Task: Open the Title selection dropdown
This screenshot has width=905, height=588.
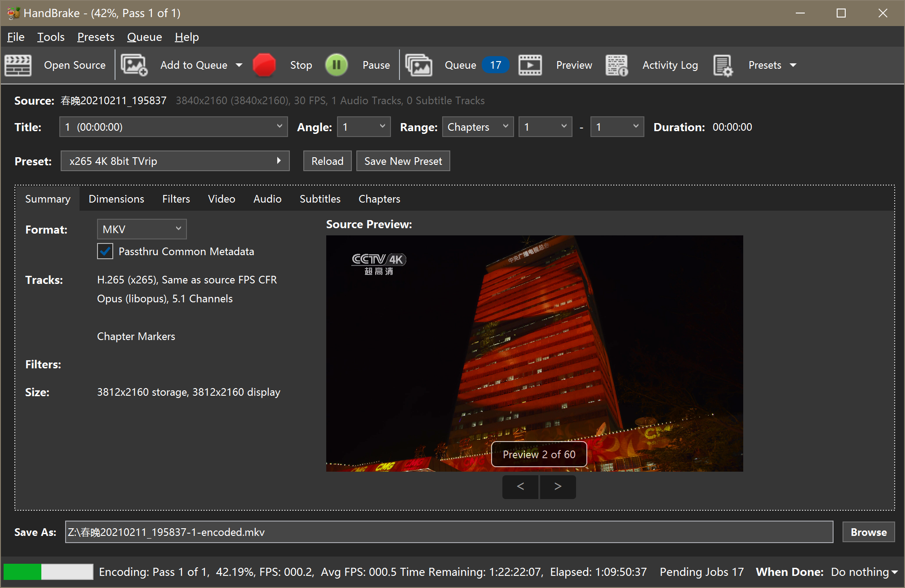Action: (173, 127)
